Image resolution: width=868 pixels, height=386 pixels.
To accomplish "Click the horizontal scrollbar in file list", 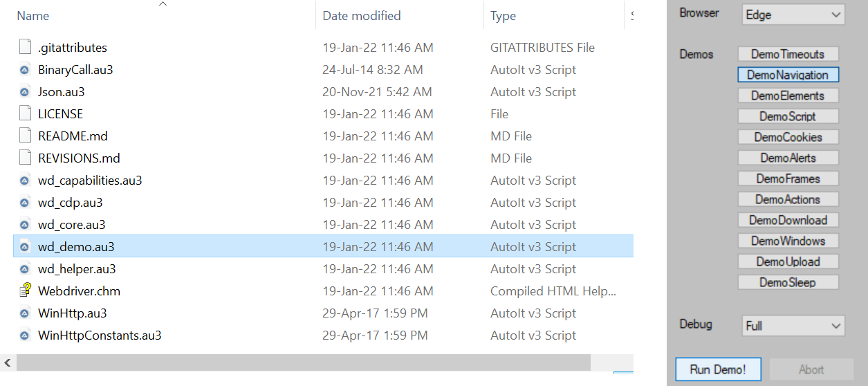I will (x=304, y=362).
